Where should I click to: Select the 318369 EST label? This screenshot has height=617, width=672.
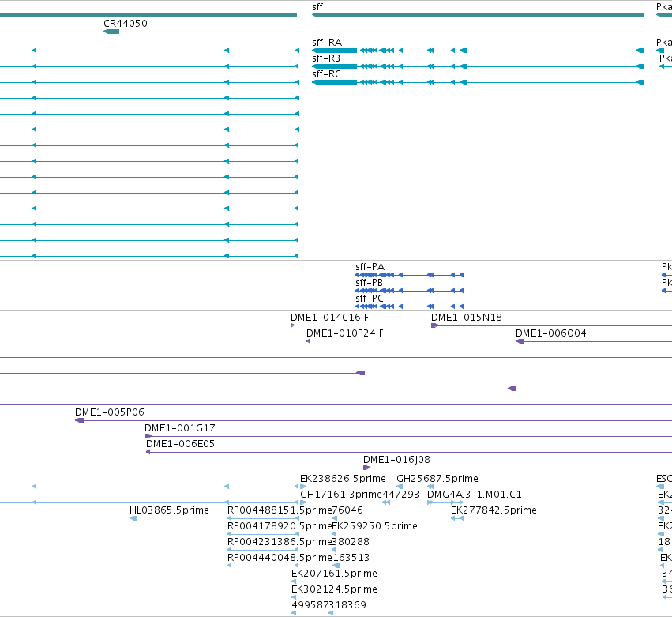(x=347, y=605)
